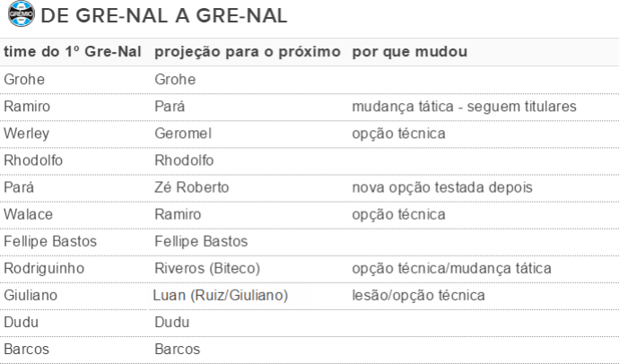
Task: Click Zé Roberto in the projection column
Action: (192, 186)
